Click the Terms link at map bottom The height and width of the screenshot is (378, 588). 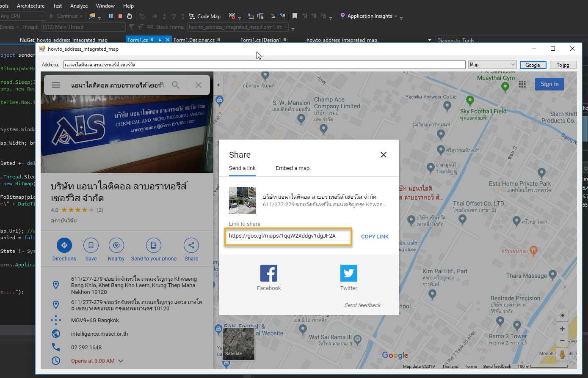(471, 366)
